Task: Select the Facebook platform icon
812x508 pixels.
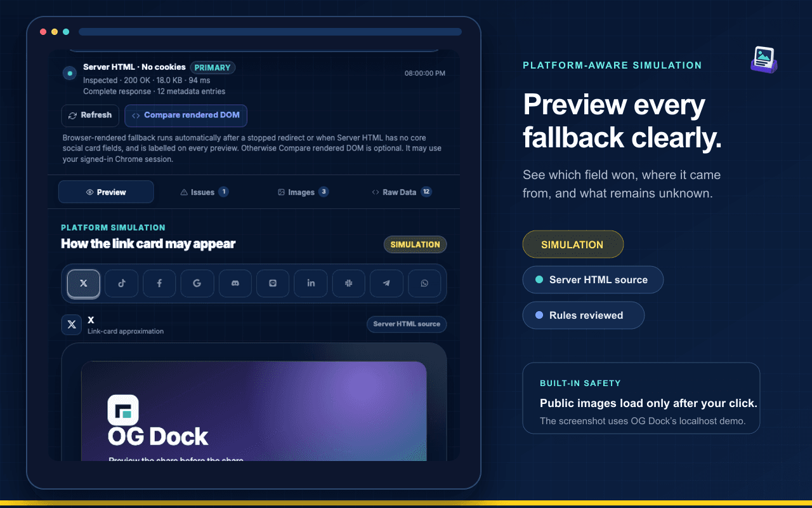Action: 159,283
